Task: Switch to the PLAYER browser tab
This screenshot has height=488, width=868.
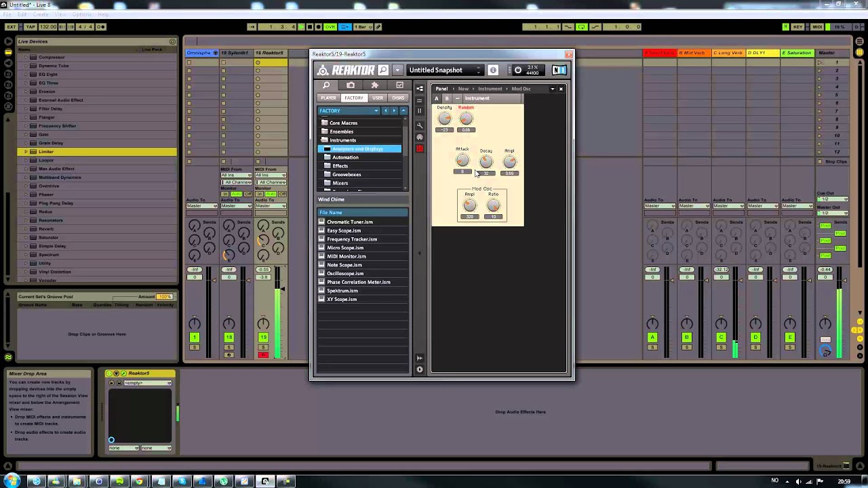Action: coord(328,98)
